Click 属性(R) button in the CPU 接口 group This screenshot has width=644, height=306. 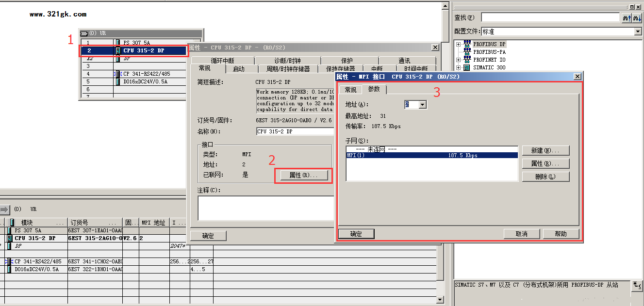pos(304,175)
